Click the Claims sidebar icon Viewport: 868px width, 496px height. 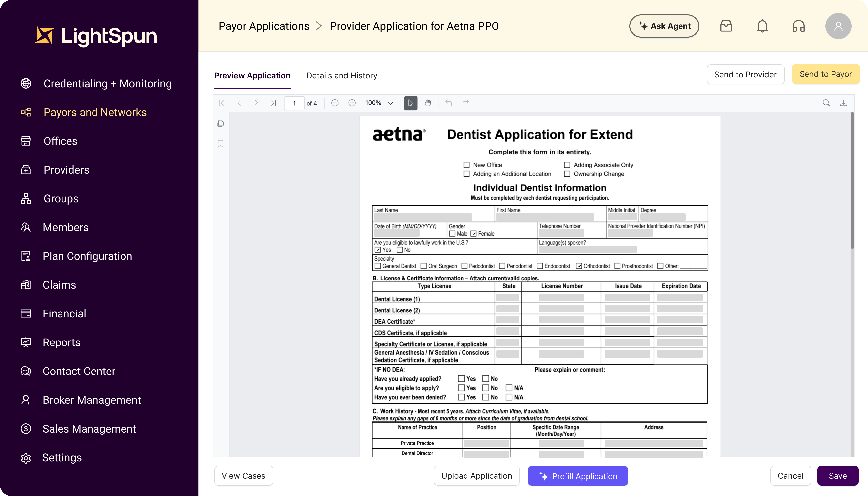26,285
